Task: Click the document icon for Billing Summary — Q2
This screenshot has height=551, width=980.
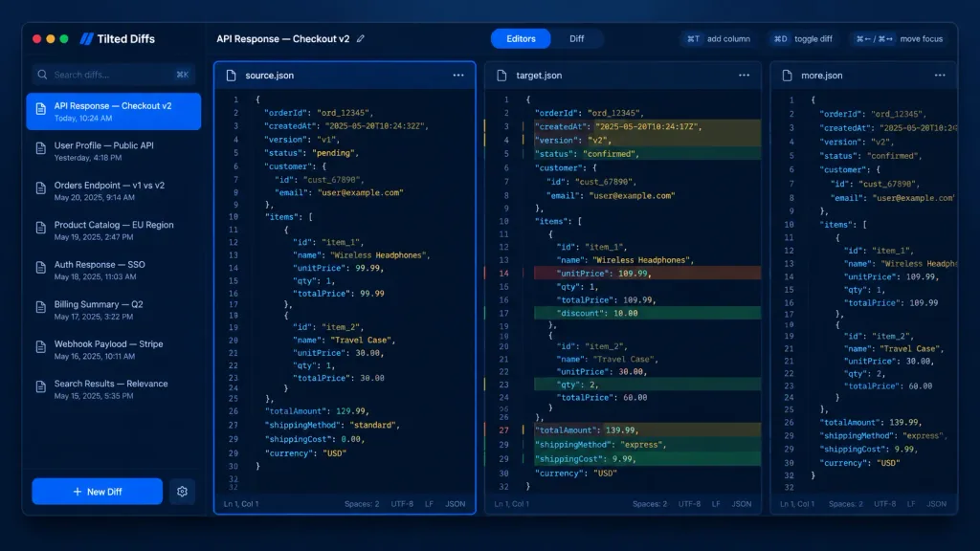Action: coord(40,307)
